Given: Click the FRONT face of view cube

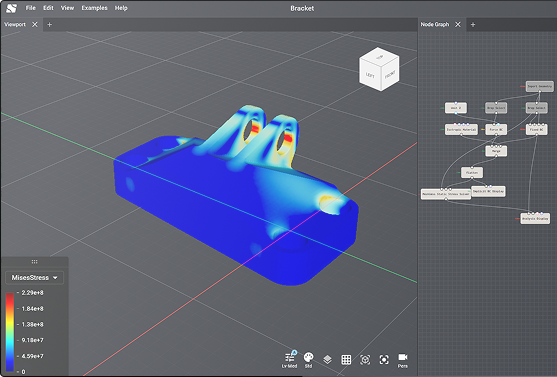Looking at the screenshot, I should point(390,75).
